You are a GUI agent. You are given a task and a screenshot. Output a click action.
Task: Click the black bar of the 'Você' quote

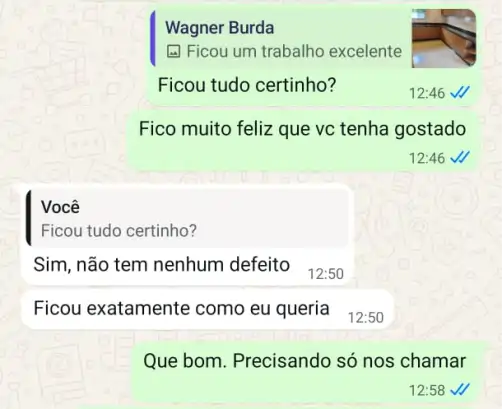pos(29,218)
